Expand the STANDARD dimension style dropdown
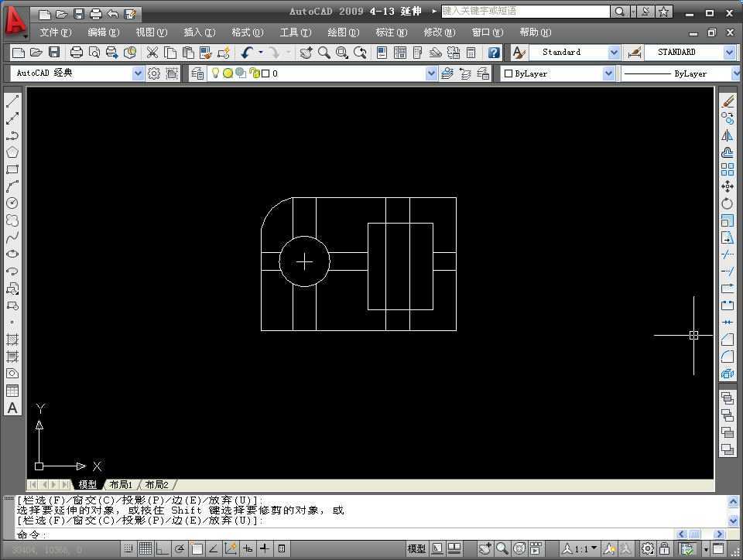743x560 pixels. click(730, 52)
